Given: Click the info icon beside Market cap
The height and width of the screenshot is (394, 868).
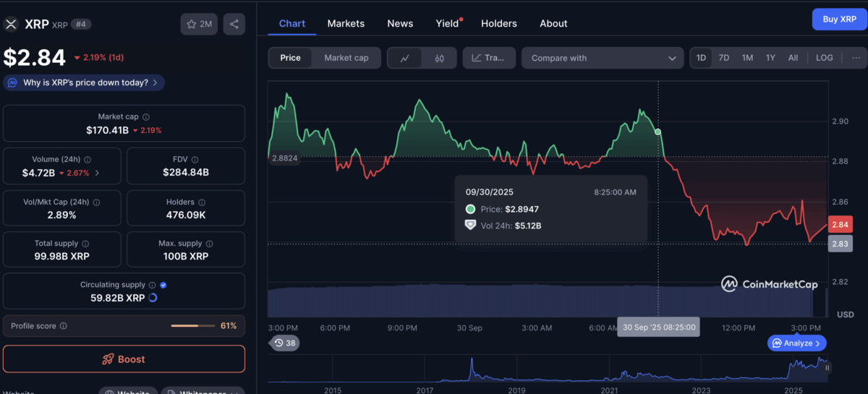Looking at the screenshot, I should [146, 117].
